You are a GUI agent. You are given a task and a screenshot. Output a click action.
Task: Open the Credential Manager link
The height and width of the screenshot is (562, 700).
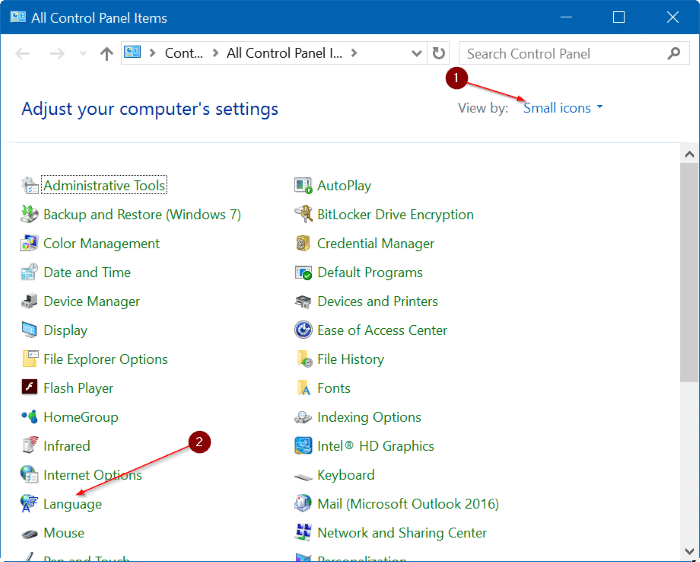[375, 244]
